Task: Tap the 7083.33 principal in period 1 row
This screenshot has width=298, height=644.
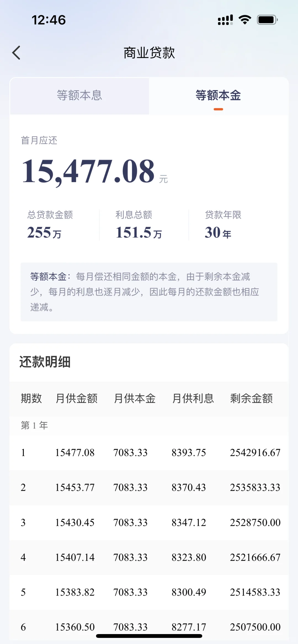Action: [131, 453]
